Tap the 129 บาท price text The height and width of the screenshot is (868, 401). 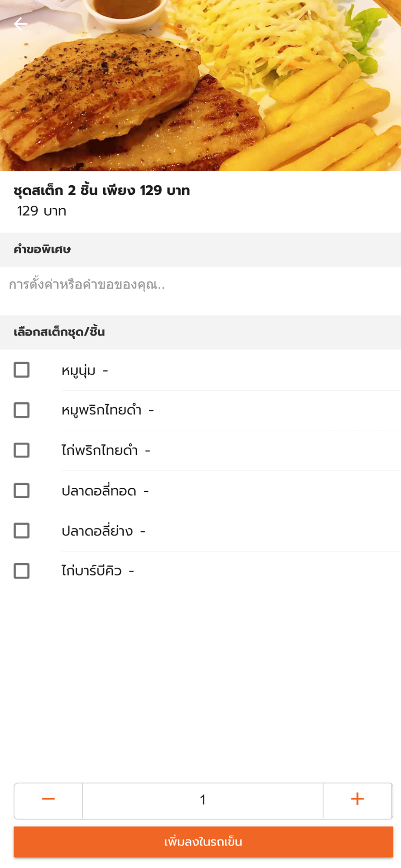[x=42, y=211]
